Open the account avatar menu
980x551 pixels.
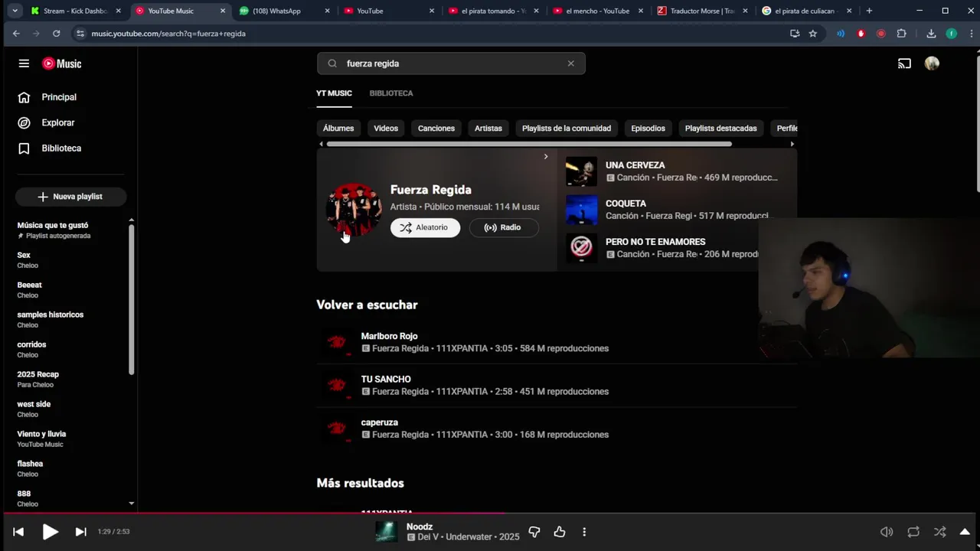click(x=932, y=64)
